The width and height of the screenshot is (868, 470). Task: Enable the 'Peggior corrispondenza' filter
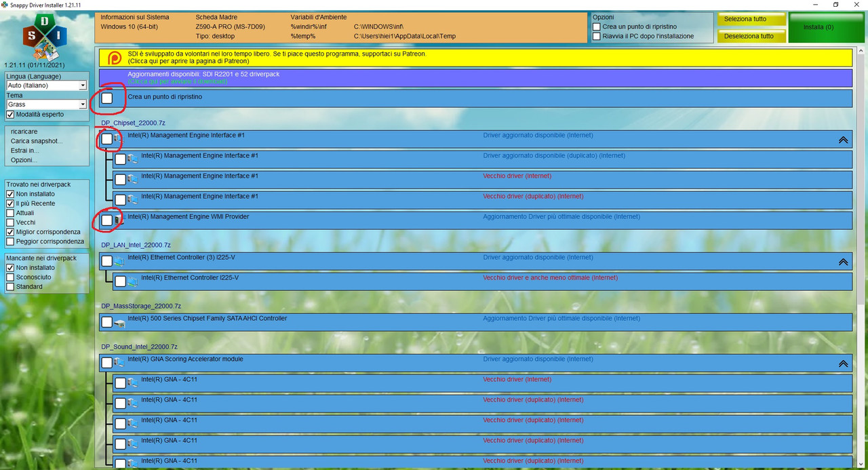pos(10,241)
